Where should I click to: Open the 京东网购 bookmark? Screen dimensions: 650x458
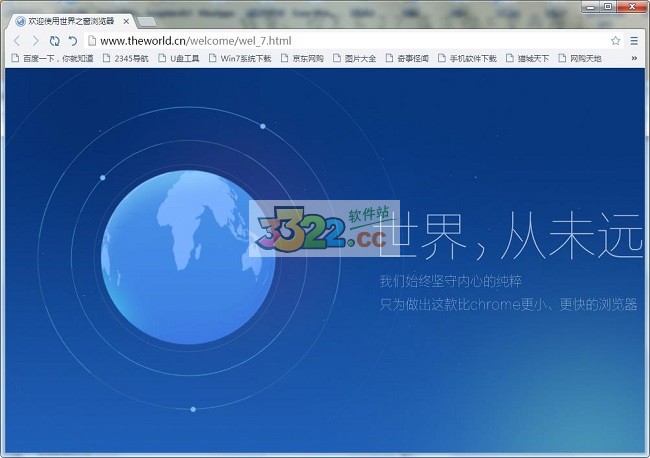pos(302,58)
